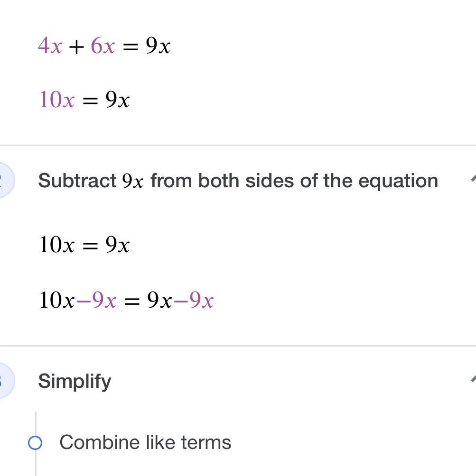
Task: Open the Combine like terms sub-step
Action: click(145, 442)
